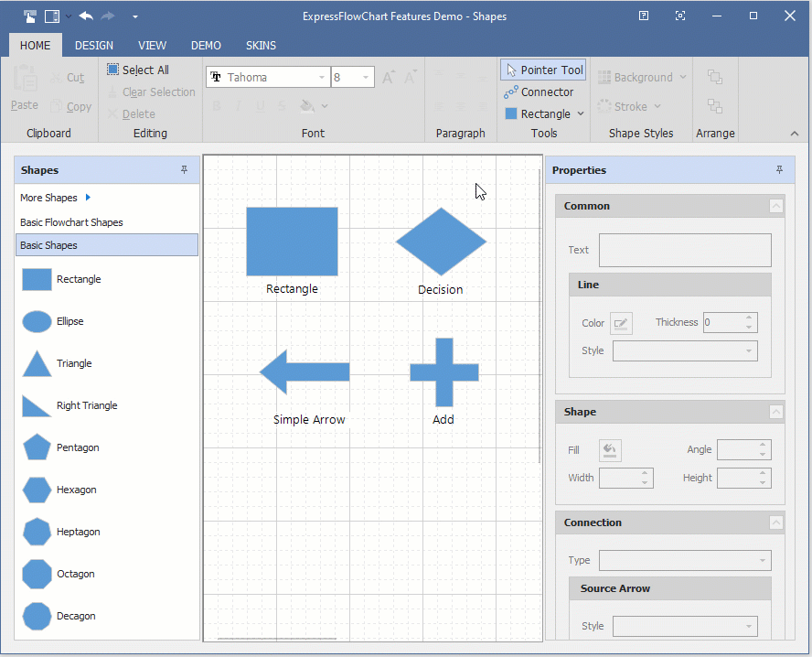This screenshot has height=657, width=812.
Task: Collapse the Shape properties section
Action: tap(776, 412)
